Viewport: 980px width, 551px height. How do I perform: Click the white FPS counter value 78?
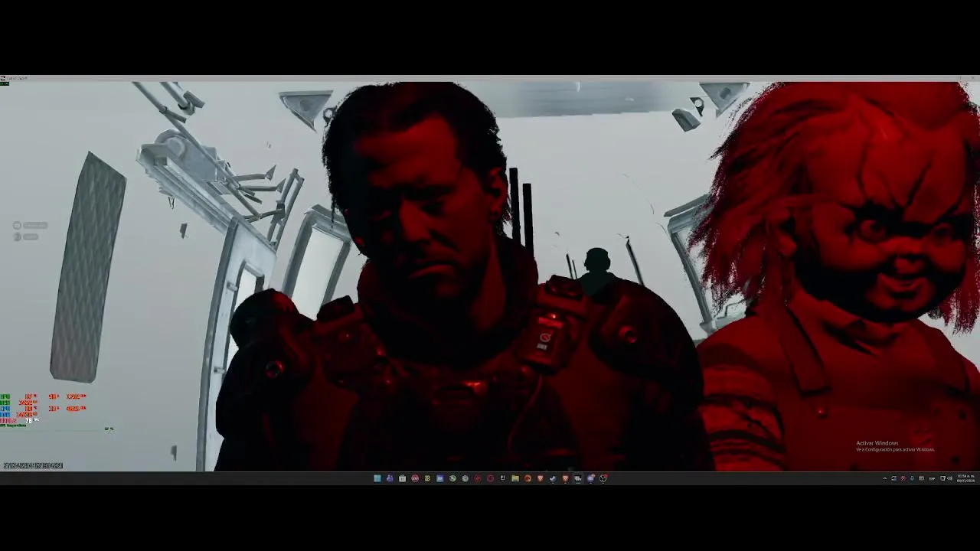coord(31,420)
